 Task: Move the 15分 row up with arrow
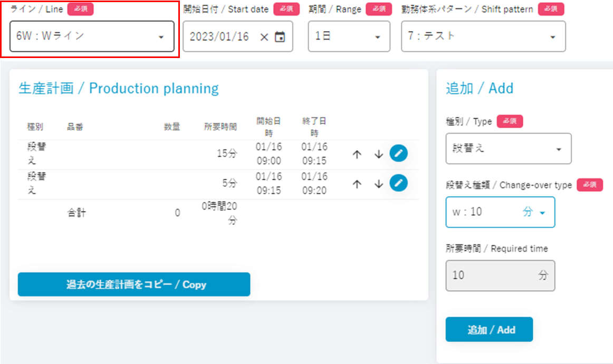pos(357,155)
